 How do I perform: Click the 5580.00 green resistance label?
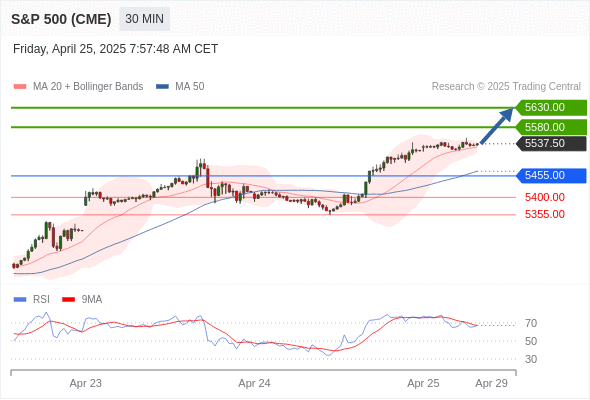[551, 127]
